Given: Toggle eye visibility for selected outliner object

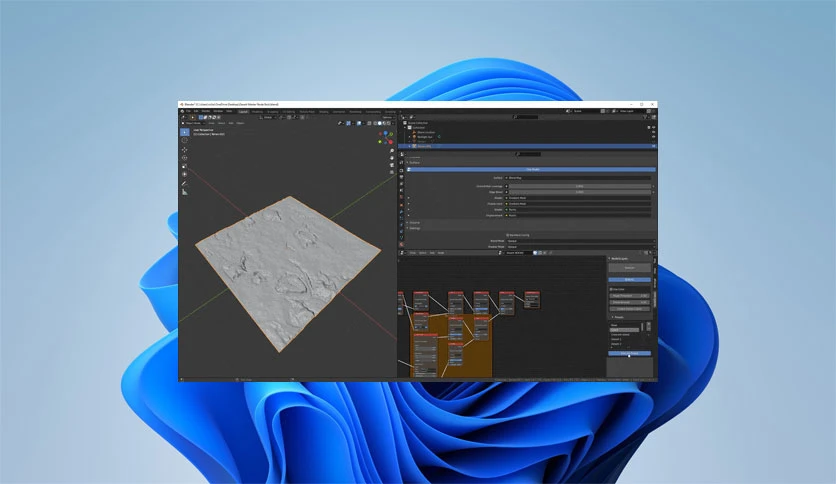Looking at the screenshot, I should (x=654, y=146).
